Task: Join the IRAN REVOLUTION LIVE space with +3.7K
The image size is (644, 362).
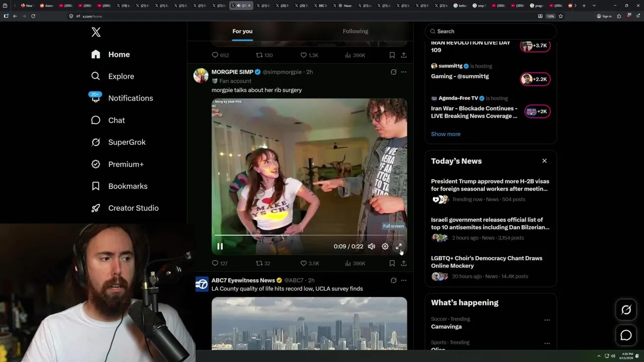Action: pyautogui.click(x=535, y=46)
